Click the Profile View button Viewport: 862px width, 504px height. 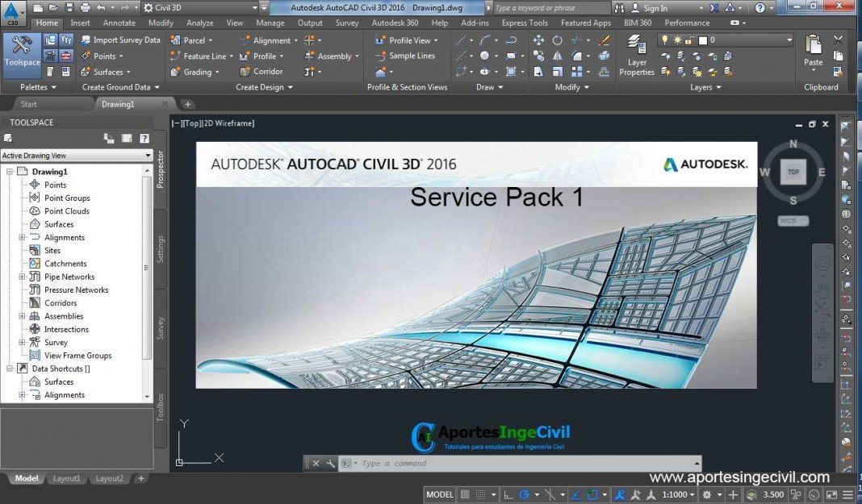click(x=407, y=40)
